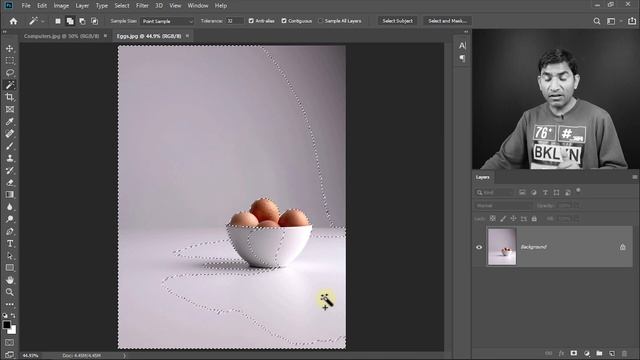This screenshot has height=360, width=640.
Task: Open the Opacity dropdown in Layers panel
Action: [577, 206]
